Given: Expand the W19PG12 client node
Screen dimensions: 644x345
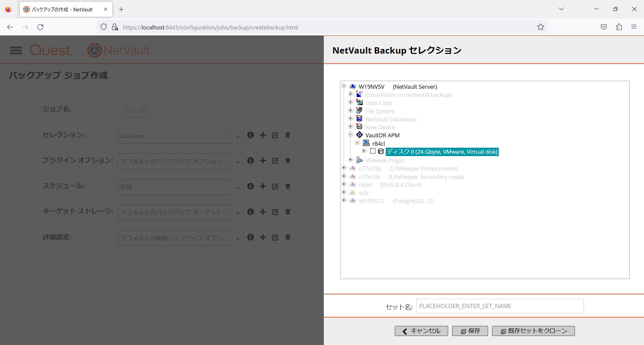Looking at the screenshot, I should [344, 200].
